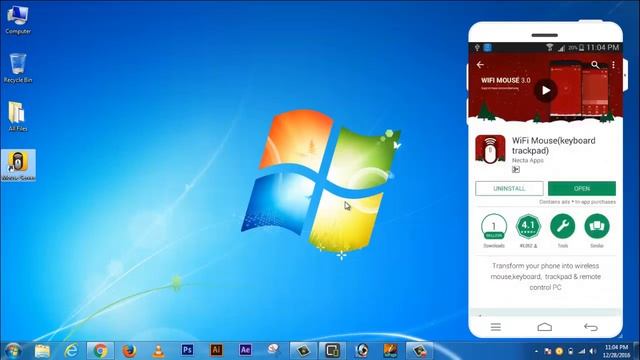Image resolution: width=640 pixels, height=360 pixels.
Task: Open the three-dot overflow menu on phone
Action: [613, 64]
